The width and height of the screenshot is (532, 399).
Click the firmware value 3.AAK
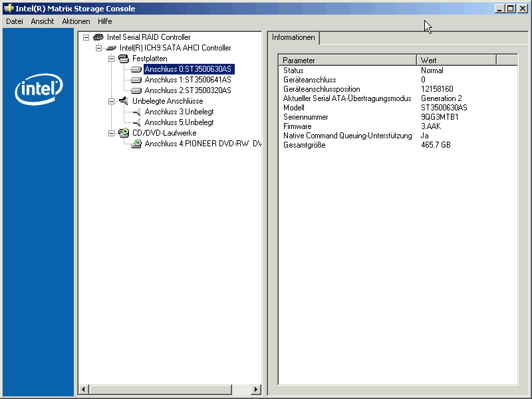click(x=431, y=126)
